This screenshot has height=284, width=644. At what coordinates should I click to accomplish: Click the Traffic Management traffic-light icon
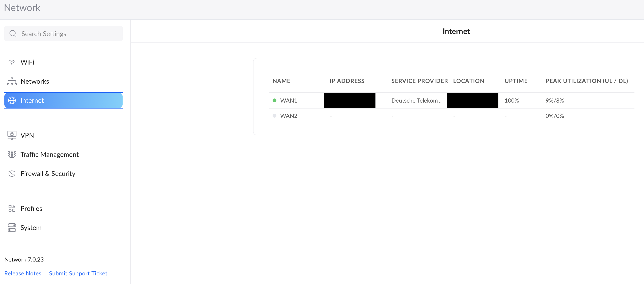coord(12,154)
